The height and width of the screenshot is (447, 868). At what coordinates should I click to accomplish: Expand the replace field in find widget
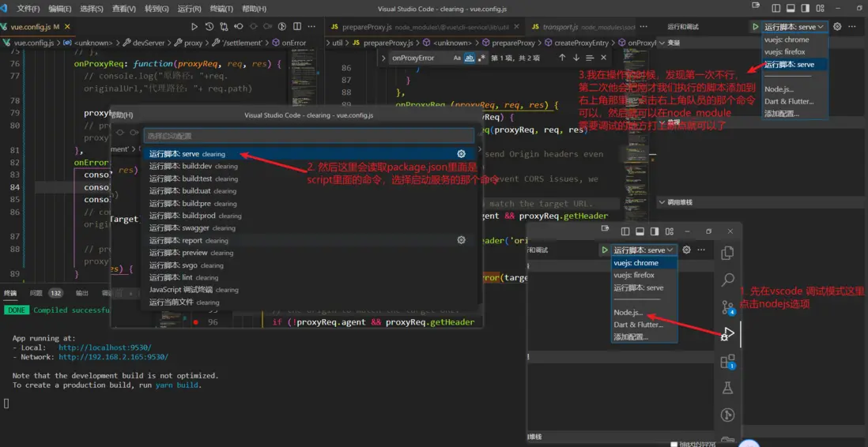coord(384,58)
